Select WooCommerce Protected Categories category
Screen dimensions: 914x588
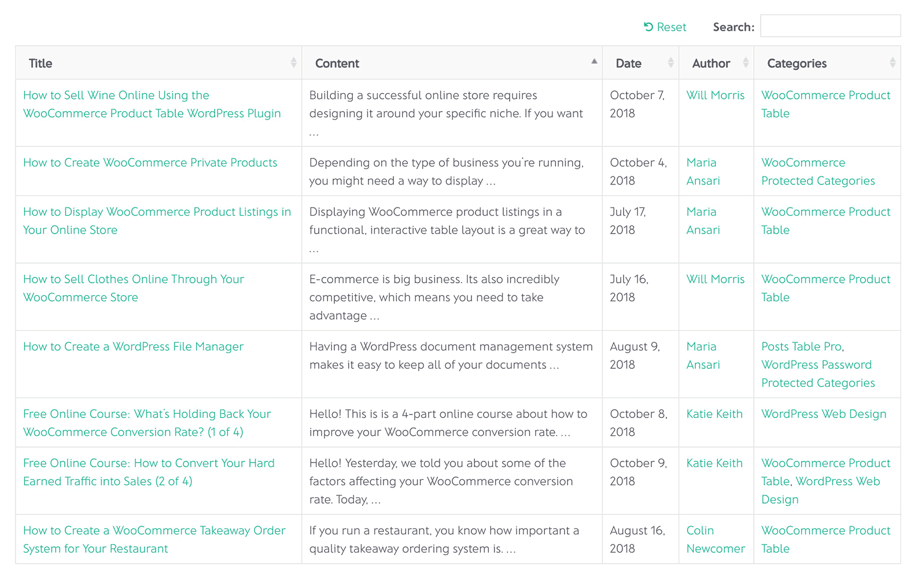[818, 172]
